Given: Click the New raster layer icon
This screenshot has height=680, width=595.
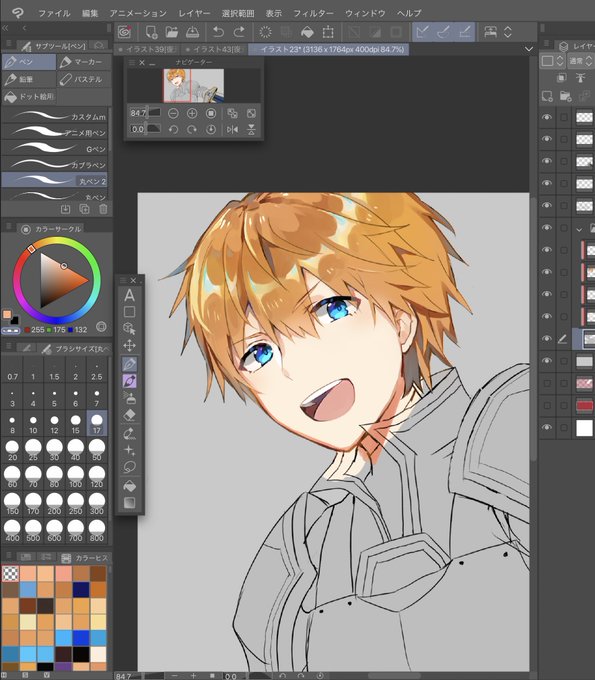Looking at the screenshot, I should click(547, 96).
